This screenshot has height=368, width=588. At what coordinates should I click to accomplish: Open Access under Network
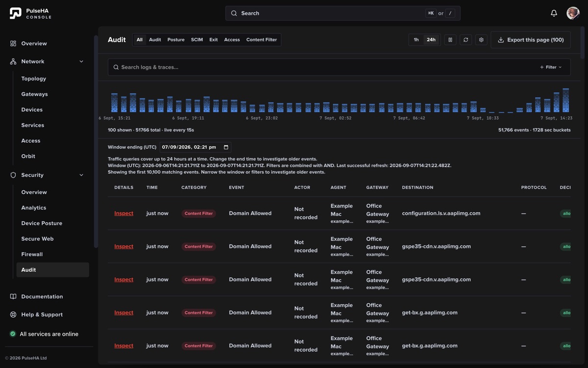tap(31, 141)
